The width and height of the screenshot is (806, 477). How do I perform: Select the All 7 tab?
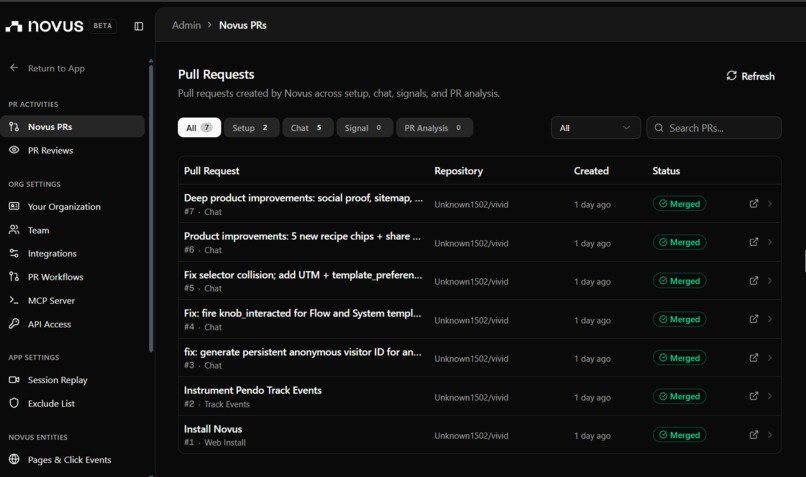pyautogui.click(x=199, y=127)
